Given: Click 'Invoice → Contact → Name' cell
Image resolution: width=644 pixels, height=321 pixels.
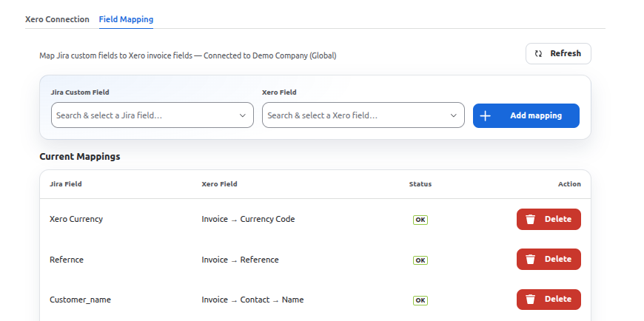Looking at the screenshot, I should [252, 300].
